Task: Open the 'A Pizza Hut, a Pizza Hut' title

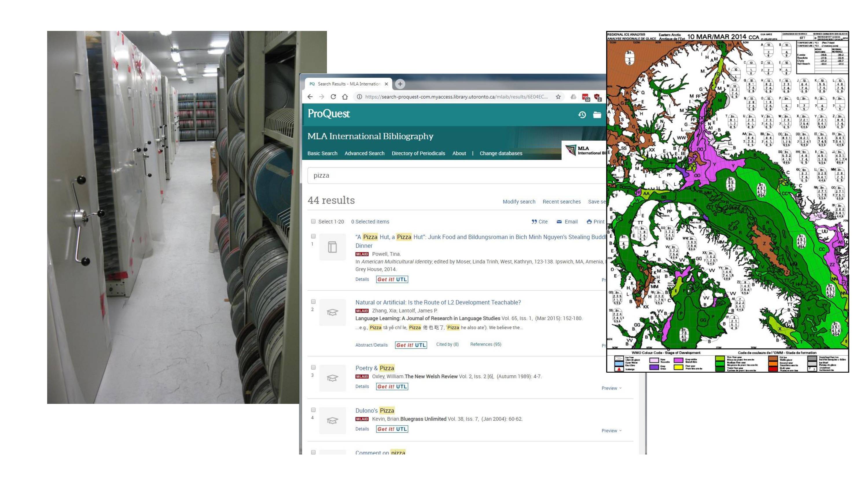Action: 481,241
